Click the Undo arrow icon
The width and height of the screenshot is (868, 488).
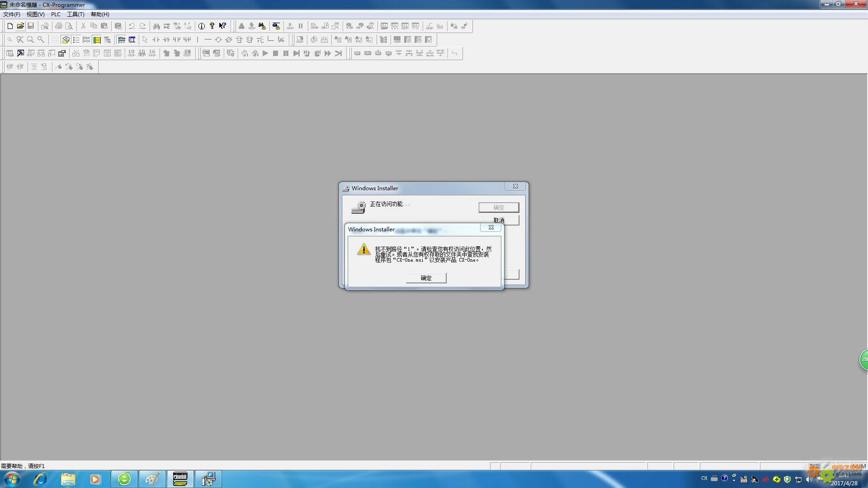(132, 26)
